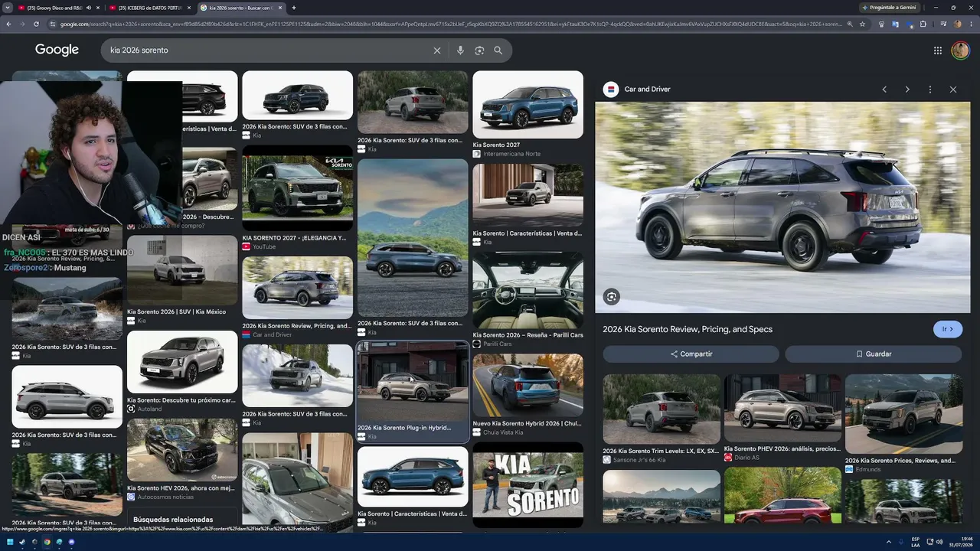Open the Diario AS Sorento PHEV related image
The width and height of the screenshot is (980, 551).
point(782,409)
